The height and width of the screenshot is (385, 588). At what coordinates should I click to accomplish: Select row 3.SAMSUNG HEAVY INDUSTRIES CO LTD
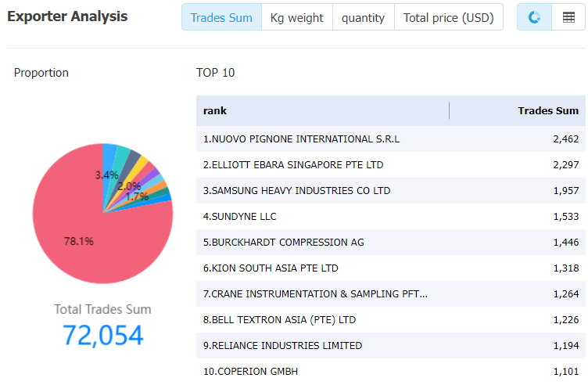[391, 191]
